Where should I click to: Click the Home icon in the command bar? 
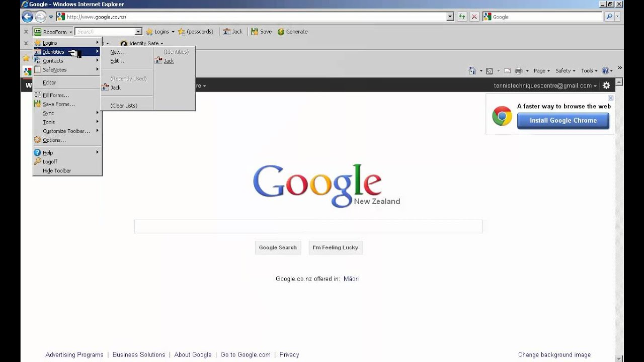[472, 71]
